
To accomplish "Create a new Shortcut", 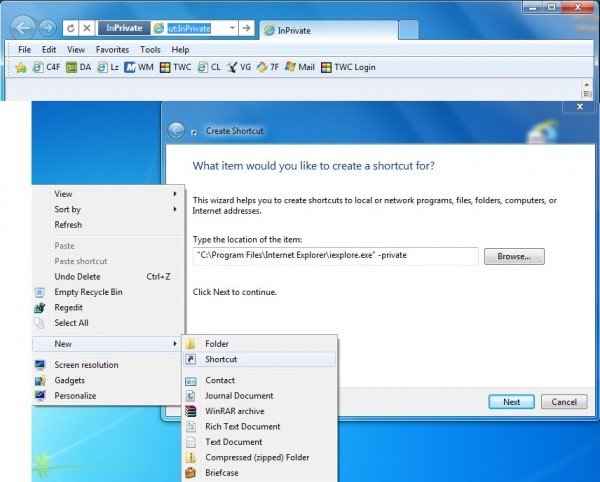I will click(x=260, y=359).
